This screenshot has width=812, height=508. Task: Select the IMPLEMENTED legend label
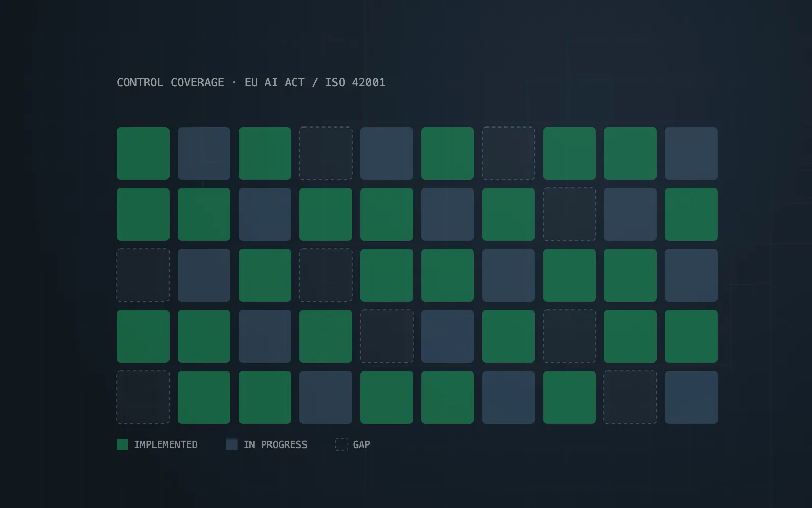tap(166, 444)
